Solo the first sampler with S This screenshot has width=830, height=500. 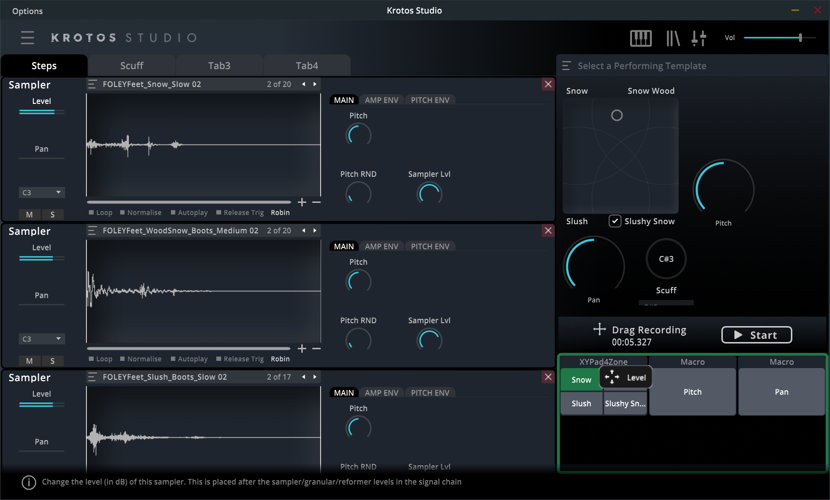tap(52, 214)
